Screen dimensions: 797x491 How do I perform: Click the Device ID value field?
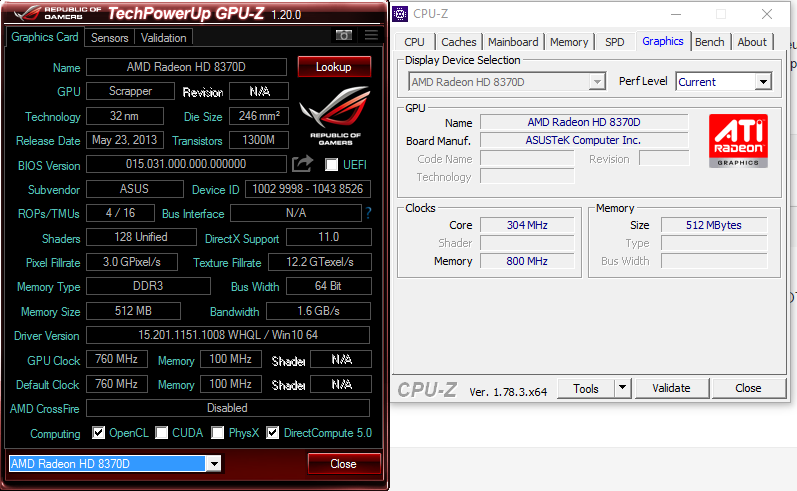click(x=308, y=189)
